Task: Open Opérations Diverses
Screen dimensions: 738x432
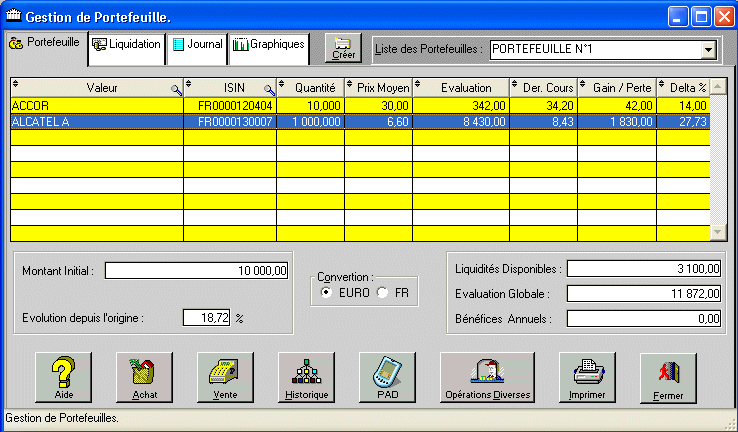Action: [x=487, y=378]
